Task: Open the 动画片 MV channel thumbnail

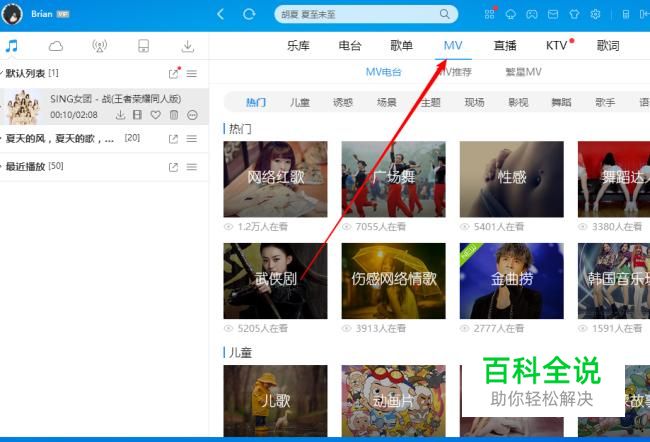Action: coord(393,401)
